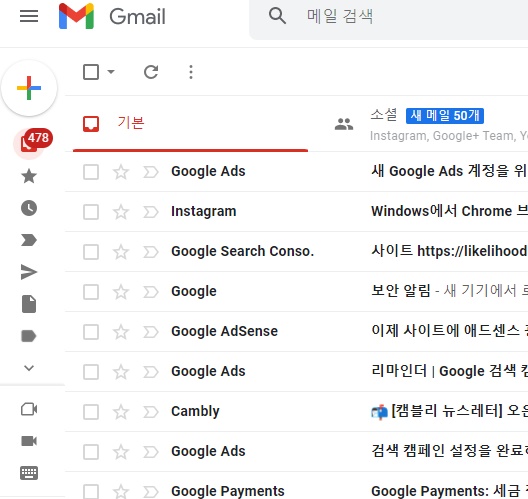The height and width of the screenshot is (499, 528).
Task: Select checkbox for first Google Ads mail
Action: click(x=91, y=172)
